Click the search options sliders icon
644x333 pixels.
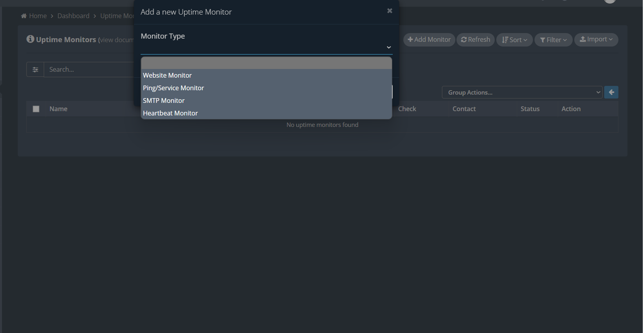35,69
